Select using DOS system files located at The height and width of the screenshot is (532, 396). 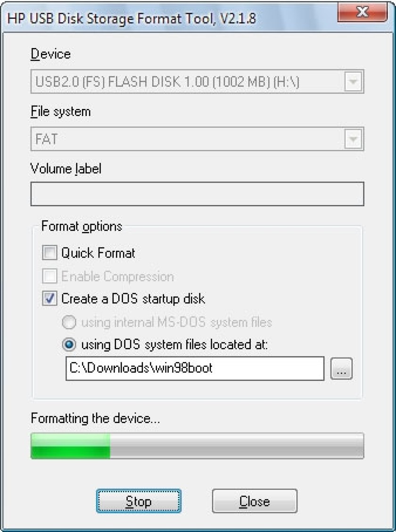69,345
